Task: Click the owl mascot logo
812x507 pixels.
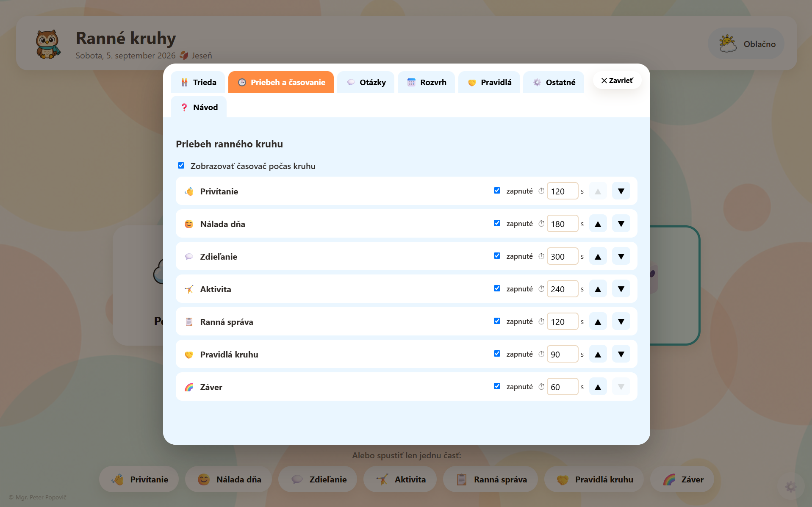Action: (48, 44)
